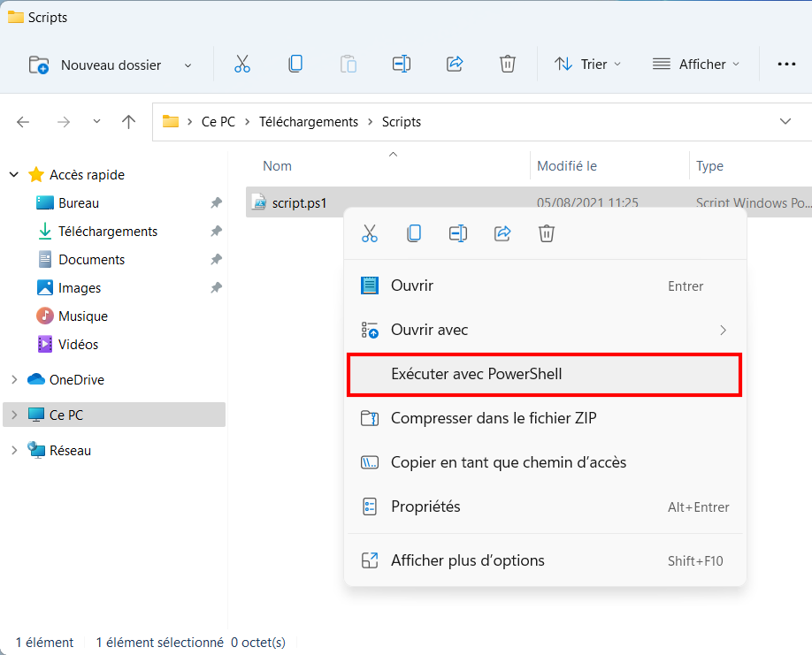Screen dimensions: 812x655
Task: Select Musique in the sidebar
Action: point(83,316)
